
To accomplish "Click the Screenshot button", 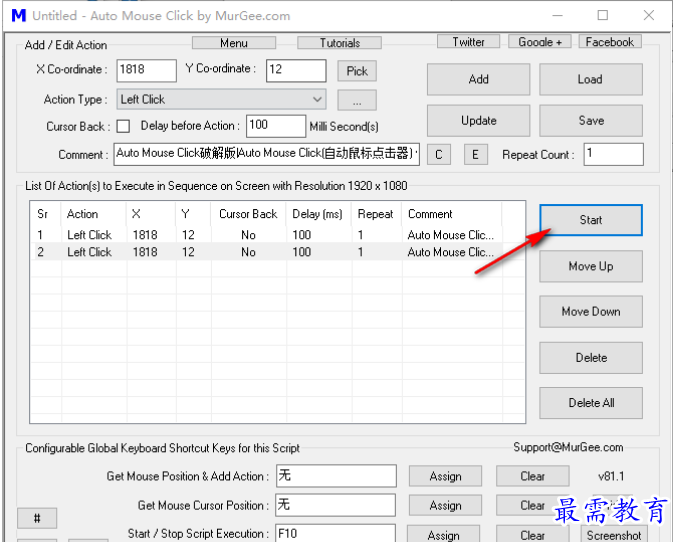I will (614, 535).
